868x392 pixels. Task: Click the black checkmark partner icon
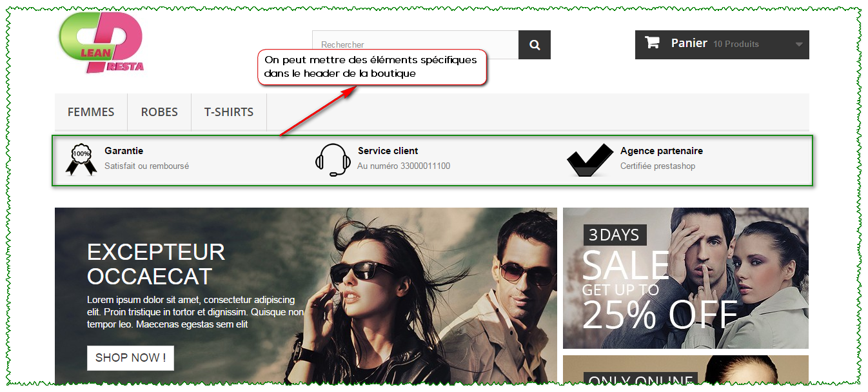590,160
